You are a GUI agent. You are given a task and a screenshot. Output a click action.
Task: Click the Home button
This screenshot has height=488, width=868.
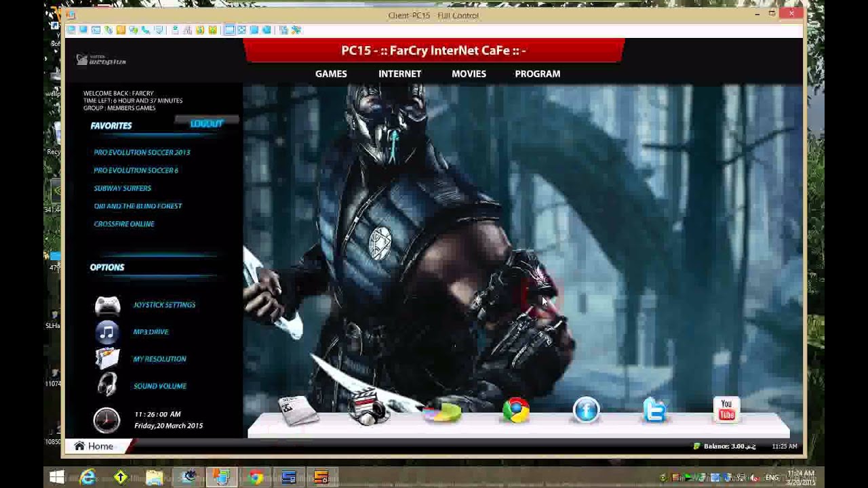94,446
